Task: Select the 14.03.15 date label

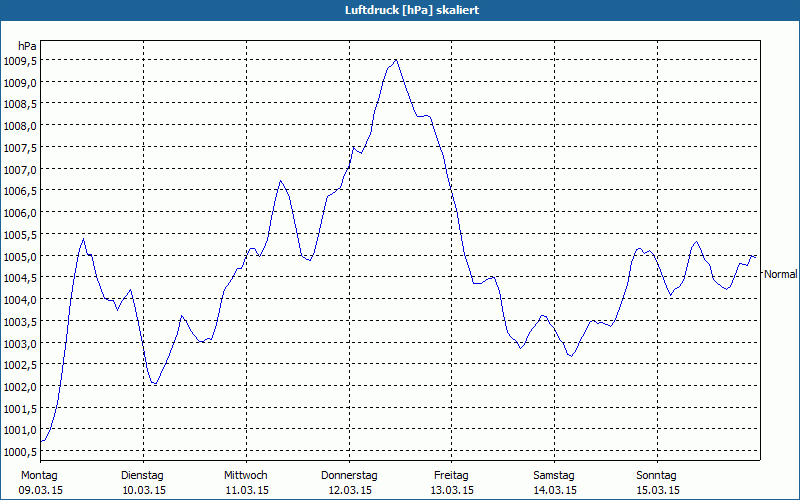Action: (x=555, y=490)
